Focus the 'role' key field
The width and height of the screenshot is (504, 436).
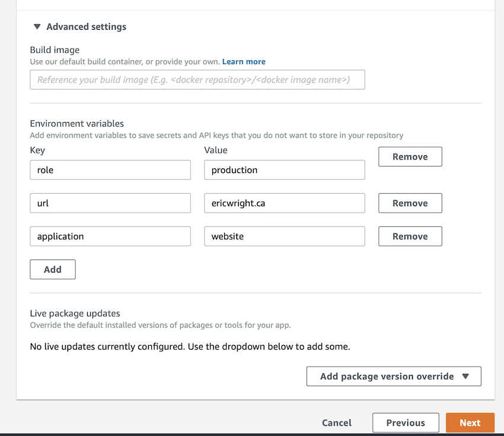tap(110, 170)
